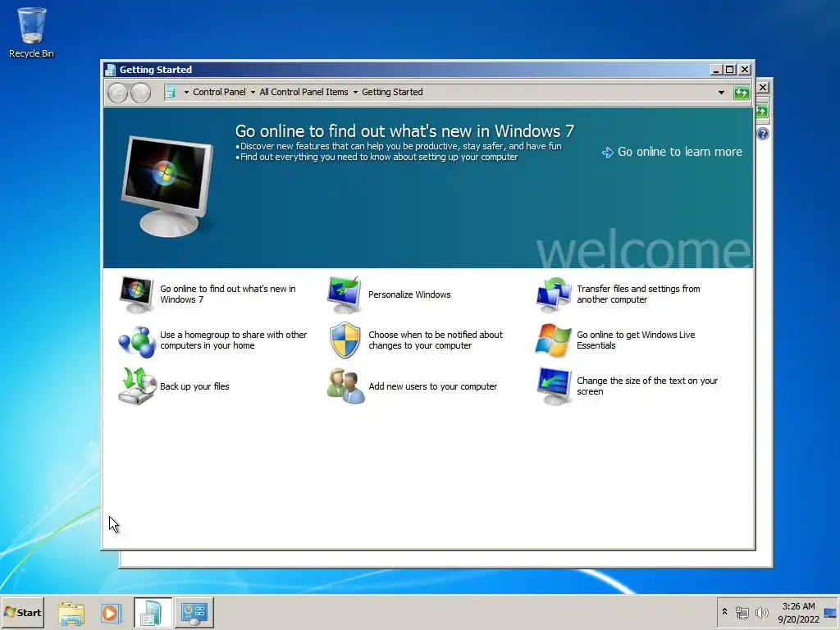Click the Change text size monitor icon

click(554, 386)
